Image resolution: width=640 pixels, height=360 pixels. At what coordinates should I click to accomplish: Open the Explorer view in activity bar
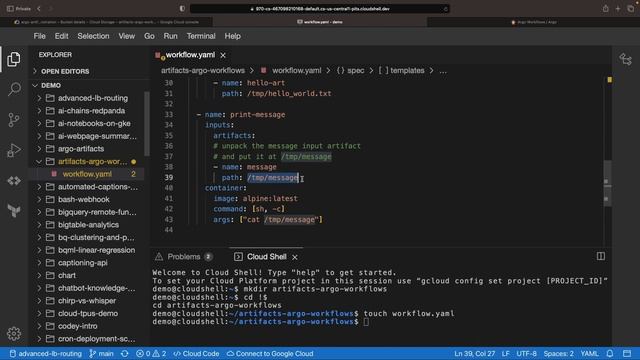click(x=14, y=60)
